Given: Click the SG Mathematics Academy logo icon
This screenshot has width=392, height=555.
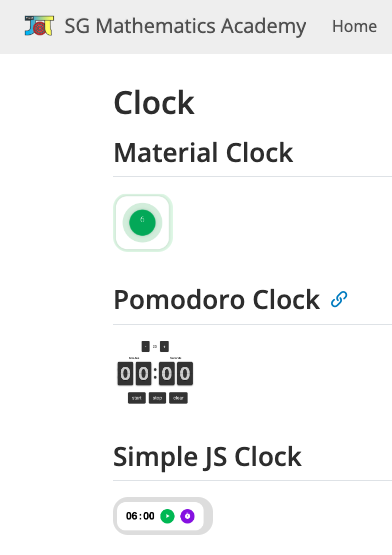Looking at the screenshot, I should [39, 26].
